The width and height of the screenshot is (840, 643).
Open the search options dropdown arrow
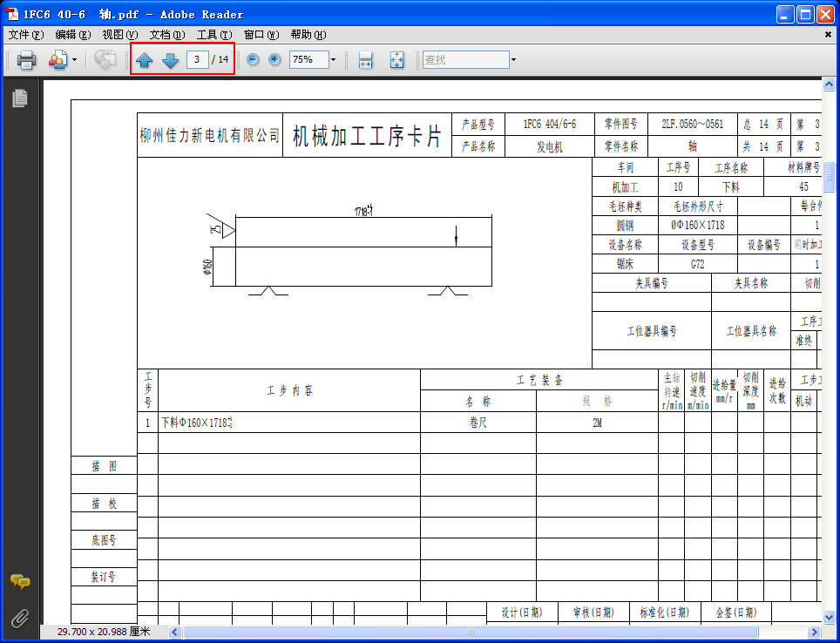(513, 59)
